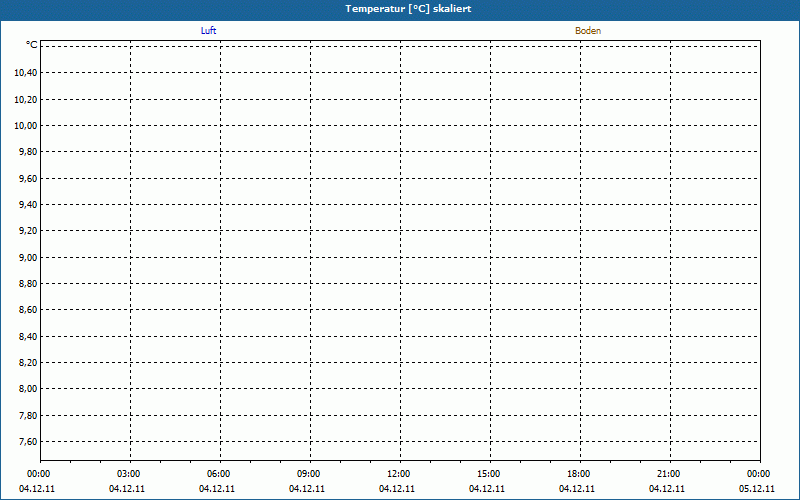Click the 06:00 time axis label
This screenshot has height=500, width=800.
(219, 474)
